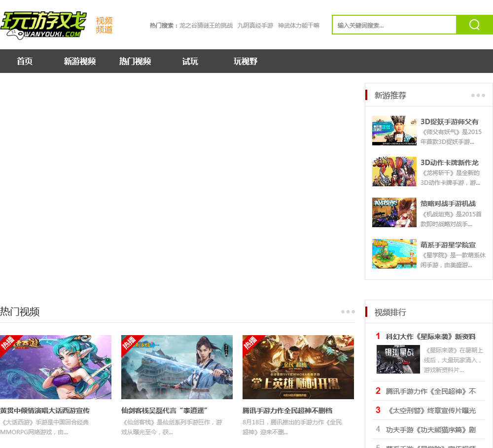
Task: Open ranking item 1 科幻大作《星际来袭》新资料
Action: [x=431, y=337]
